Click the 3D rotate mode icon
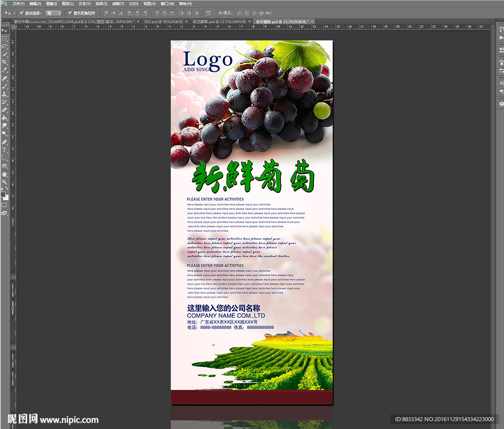This screenshot has width=504, height=429. pyautogui.click(x=239, y=13)
